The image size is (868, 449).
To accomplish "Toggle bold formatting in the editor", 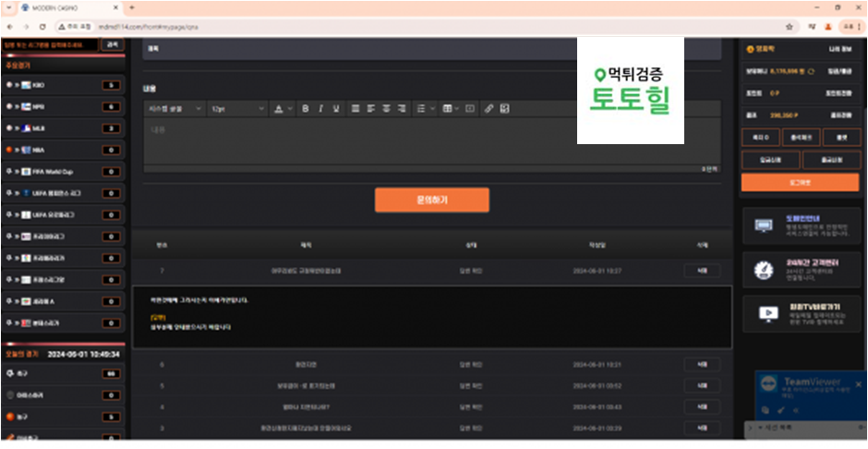I will tap(305, 109).
